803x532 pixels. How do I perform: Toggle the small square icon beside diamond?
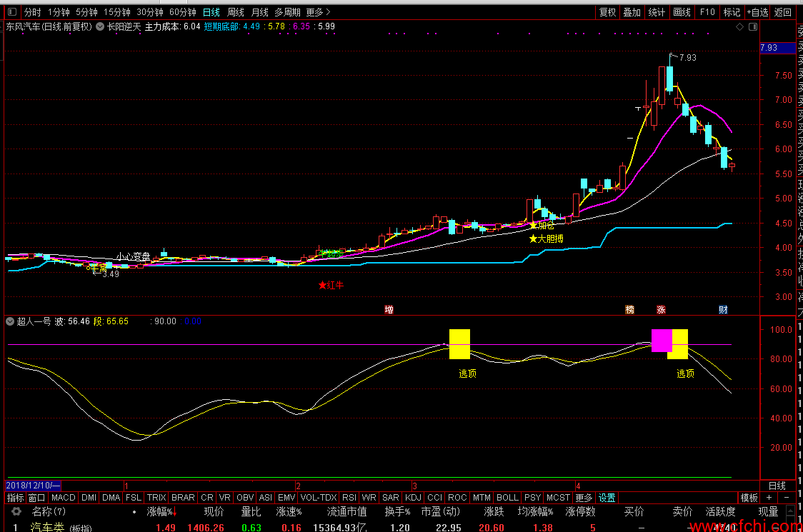[752, 26]
